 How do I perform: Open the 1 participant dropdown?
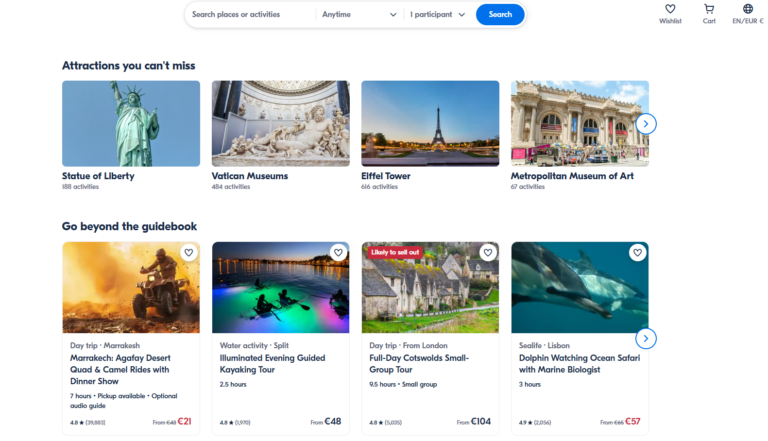click(437, 15)
